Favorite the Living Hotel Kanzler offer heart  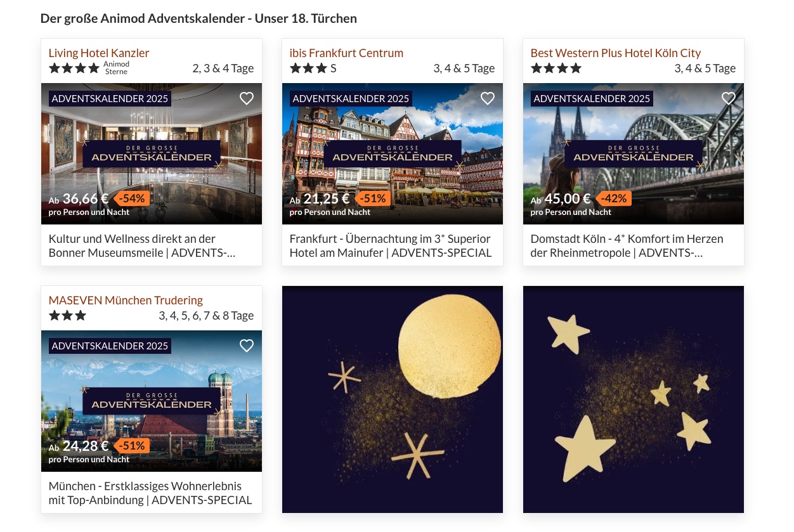(x=247, y=98)
